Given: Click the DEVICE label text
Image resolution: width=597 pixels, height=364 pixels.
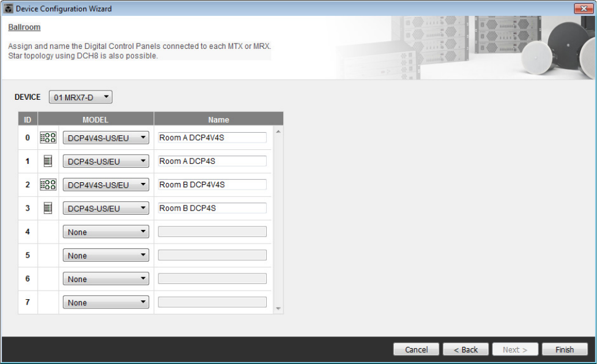Looking at the screenshot, I should pyautogui.click(x=28, y=97).
